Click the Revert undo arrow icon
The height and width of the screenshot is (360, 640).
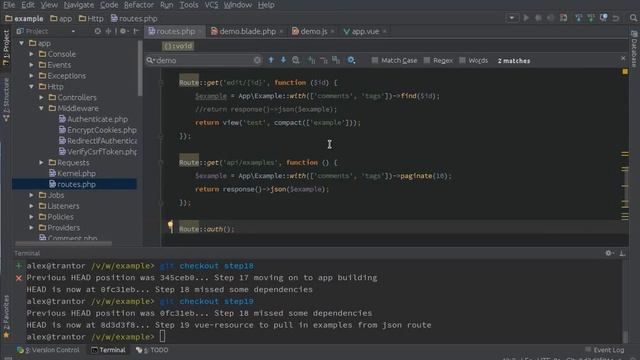point(616,18)
